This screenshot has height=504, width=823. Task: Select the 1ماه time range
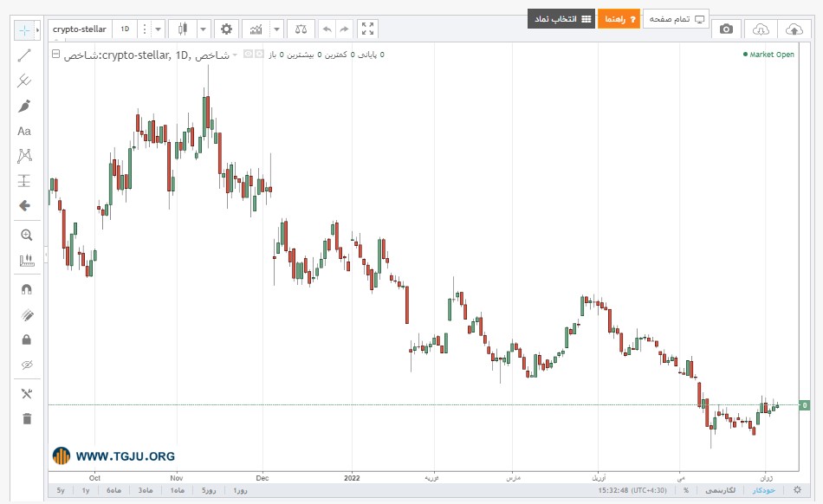pyautogui.click(x=178, y=490)
